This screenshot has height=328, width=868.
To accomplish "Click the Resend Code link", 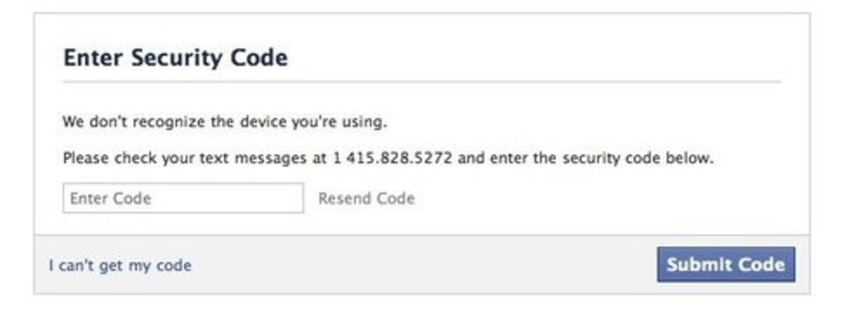I will click(x=366, y=198).
